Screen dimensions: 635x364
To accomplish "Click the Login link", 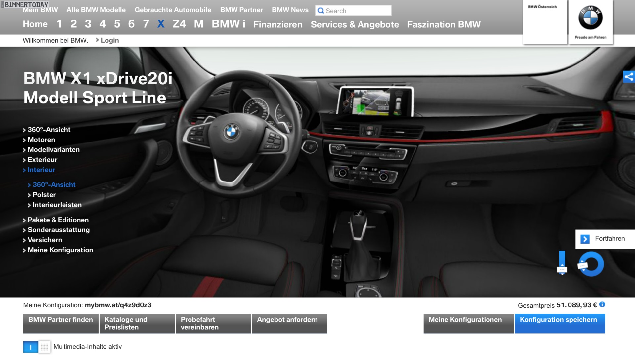I will click(x=109, y=41).
